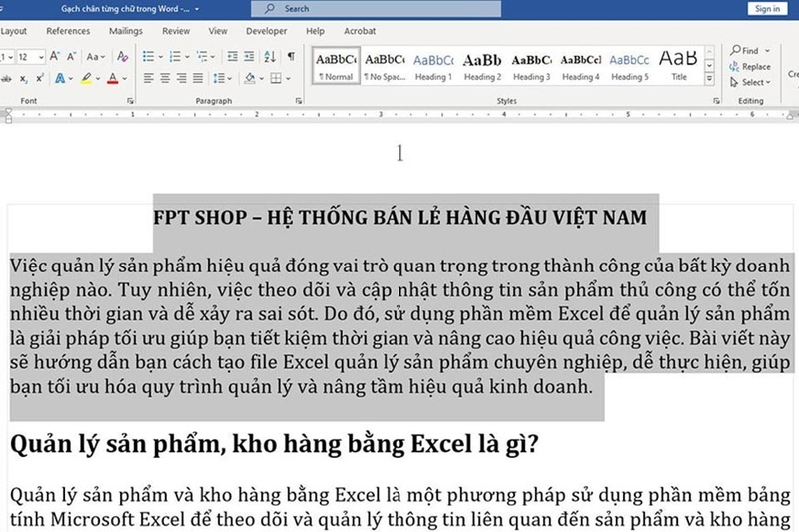This screenshot has width=799, height=532.
Task: Open the Developer tab
Action: coord(266,31)
